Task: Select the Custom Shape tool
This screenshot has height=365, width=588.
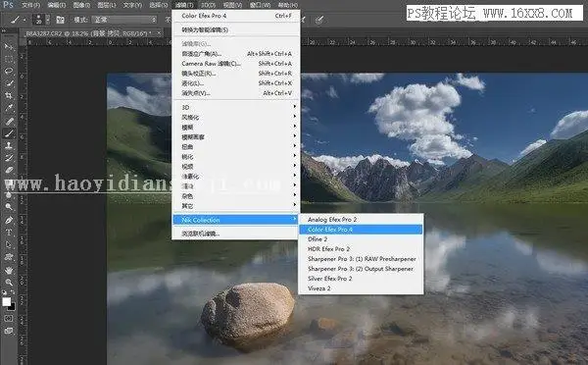Action: [x=9, y=257]
